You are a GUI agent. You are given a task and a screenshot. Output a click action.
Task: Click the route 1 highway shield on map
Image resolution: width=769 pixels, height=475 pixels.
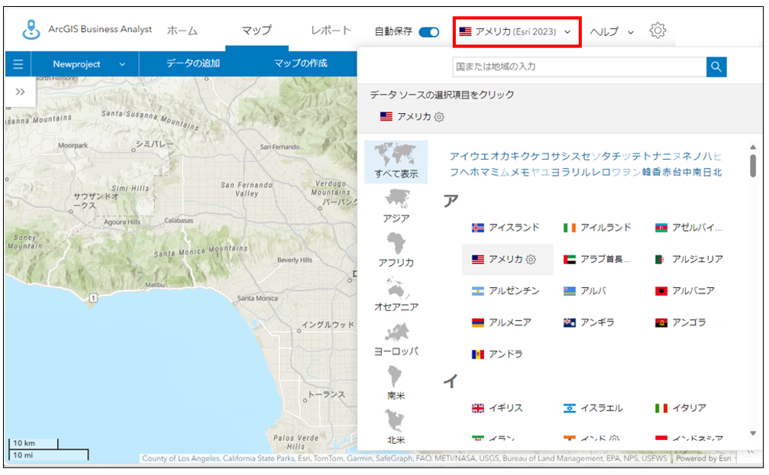93,298
